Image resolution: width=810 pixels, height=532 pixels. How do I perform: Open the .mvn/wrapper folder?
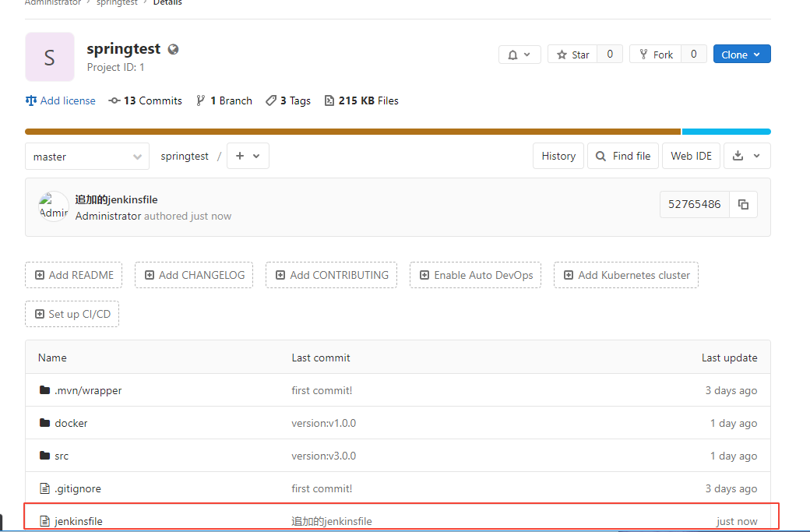[x=88, y=390]
